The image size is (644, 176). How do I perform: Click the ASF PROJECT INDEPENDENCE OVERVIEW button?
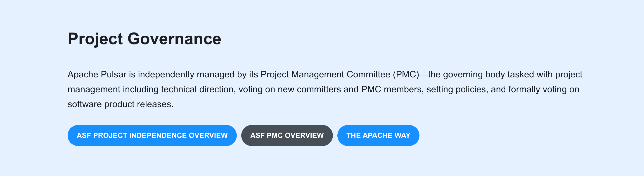152,135
